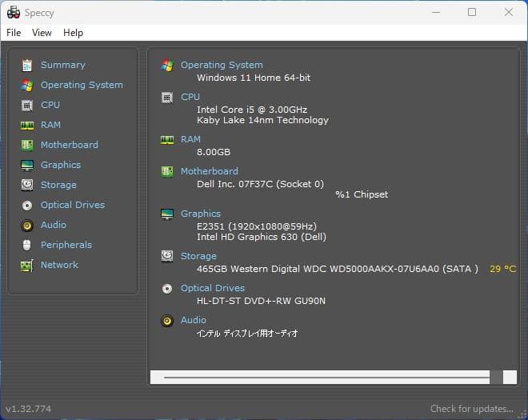The height and width of the screenshot is (420, 528).
Task: Click E2351 monitor resolution text
Action: tap(257, 226)
